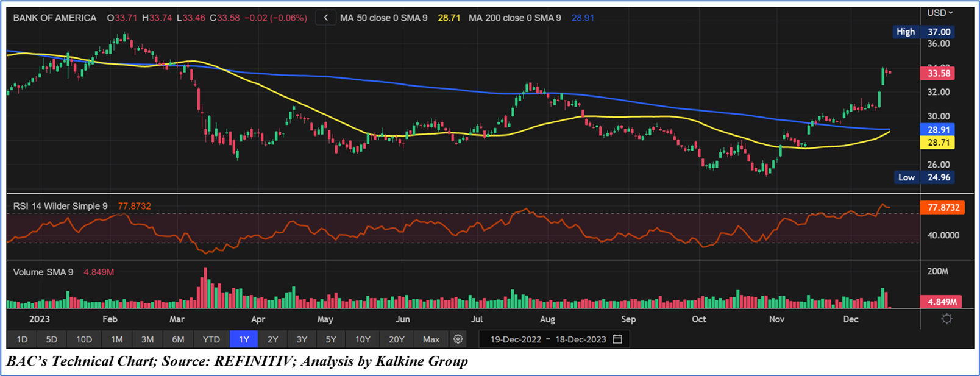Collapse the indicator legend with the chevron
Image resolution: width=980 pixels, height=376 pixels.
326,18
